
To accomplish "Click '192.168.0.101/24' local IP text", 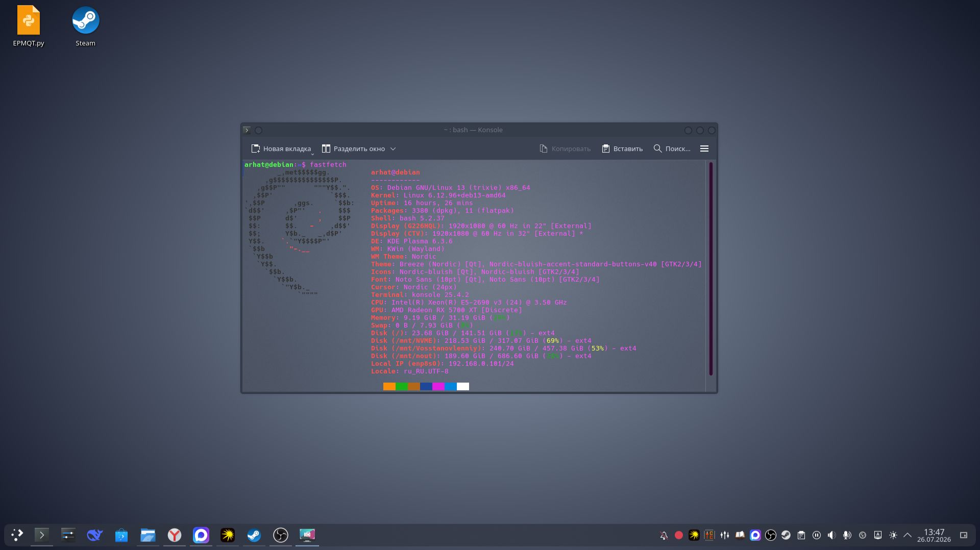I will pos(481,363).
